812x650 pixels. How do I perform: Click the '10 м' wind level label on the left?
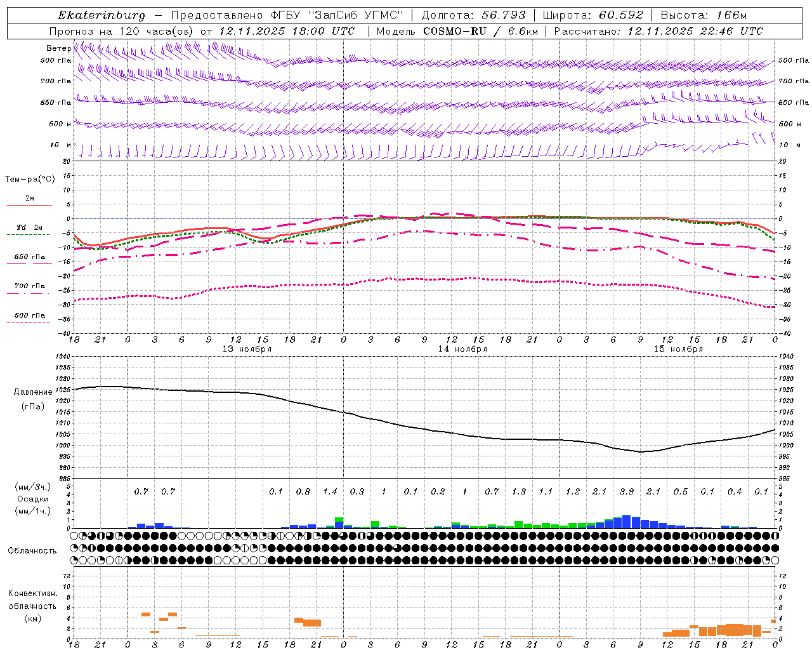pos(60,145)
